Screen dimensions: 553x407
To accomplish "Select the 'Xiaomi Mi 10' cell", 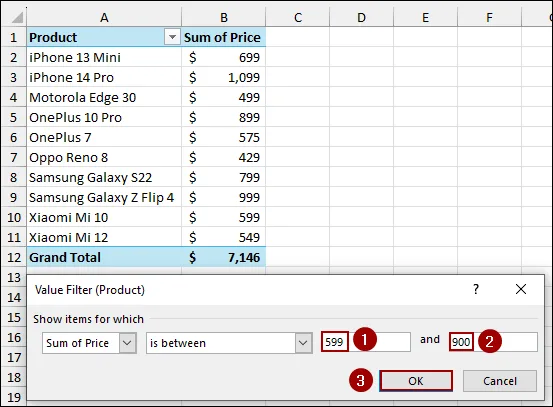I will [104, 217].
